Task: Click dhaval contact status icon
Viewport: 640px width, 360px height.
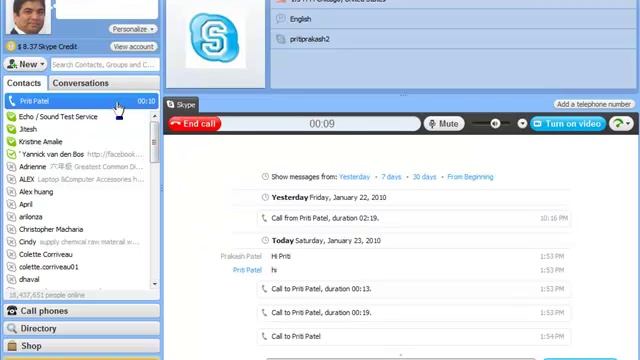Action: 11,280
